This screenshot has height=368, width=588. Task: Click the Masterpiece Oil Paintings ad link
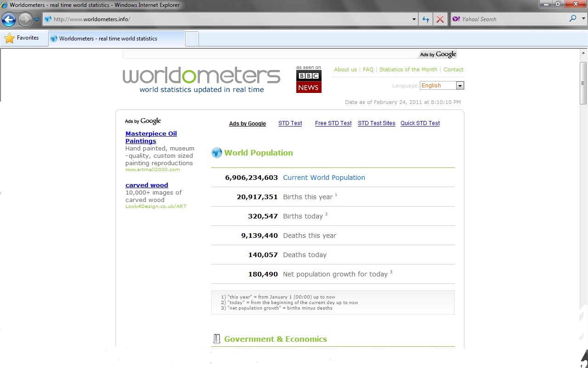(x=151, y=137)
